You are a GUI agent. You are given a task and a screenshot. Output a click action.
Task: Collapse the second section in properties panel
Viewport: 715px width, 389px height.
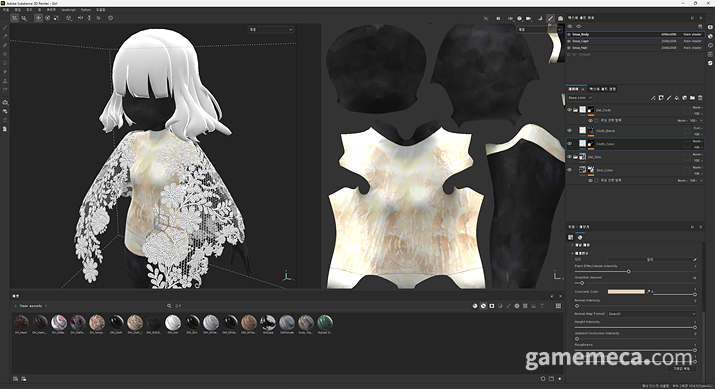pyautogui.click(x=572, y=253)
